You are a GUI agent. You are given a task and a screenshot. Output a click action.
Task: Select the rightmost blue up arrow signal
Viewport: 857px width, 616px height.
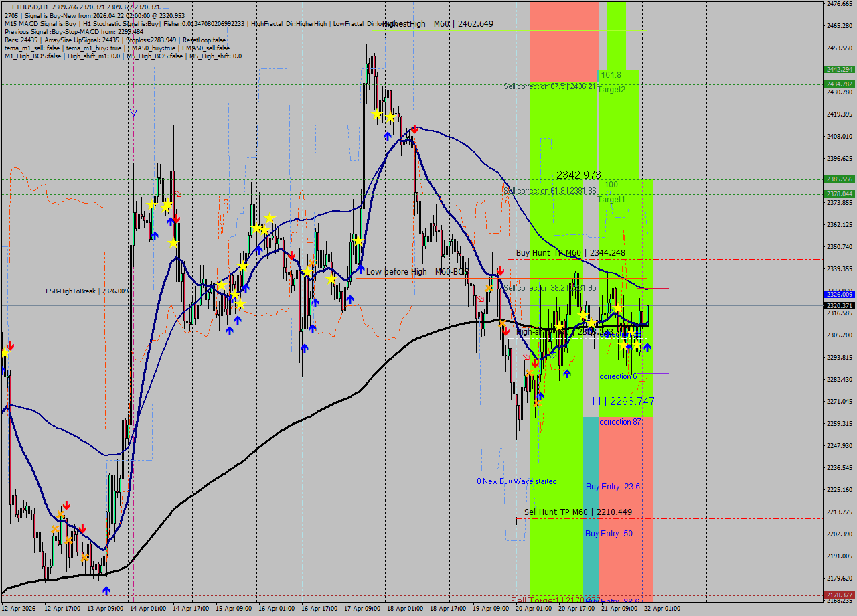click(x=647, y=348)
